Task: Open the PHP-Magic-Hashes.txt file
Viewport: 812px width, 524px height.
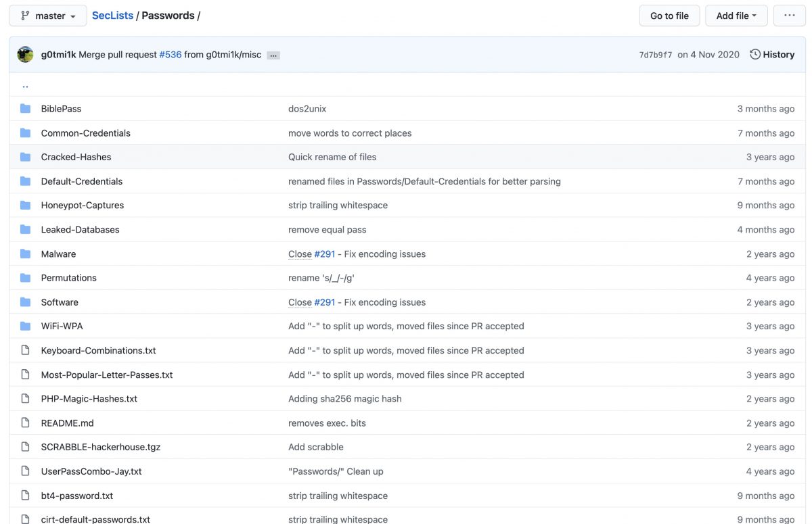Action: [x=89, y=399]
